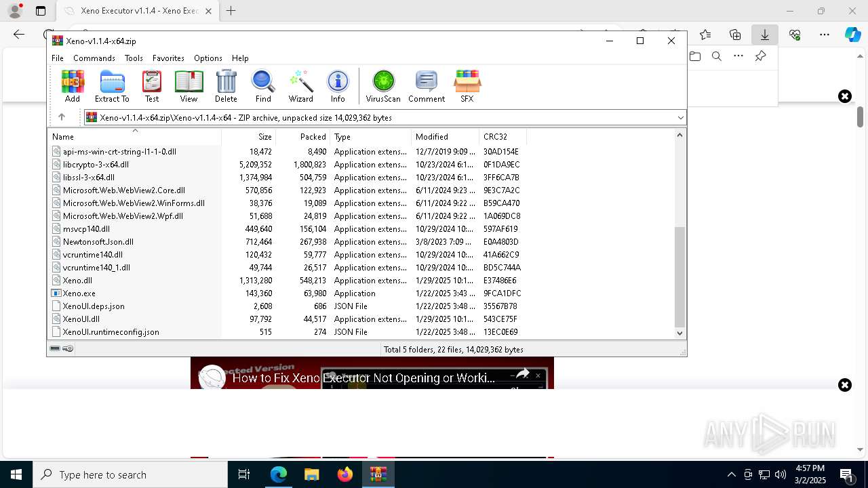Select XenoUI.dll file
This screenshot has height=488, width=868.
[81, 319]
